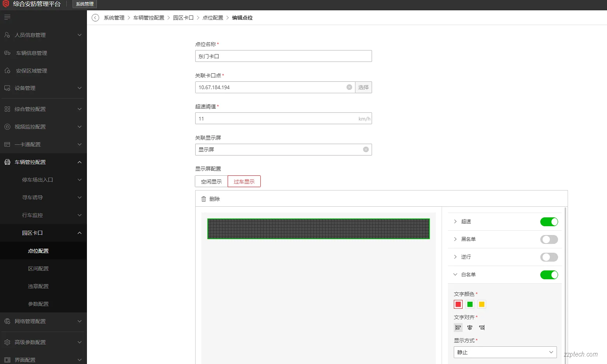Click the 超速阈值 input field

(x=283, y=118)
